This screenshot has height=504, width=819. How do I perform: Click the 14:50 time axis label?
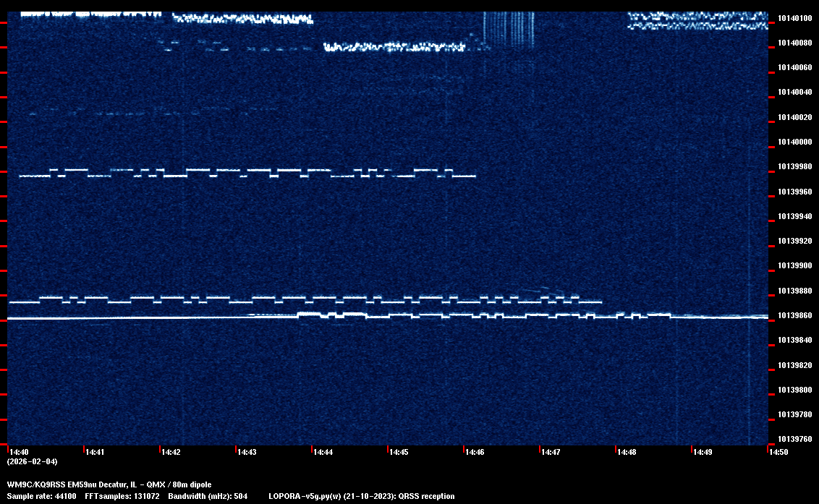[x=778, y=452]
